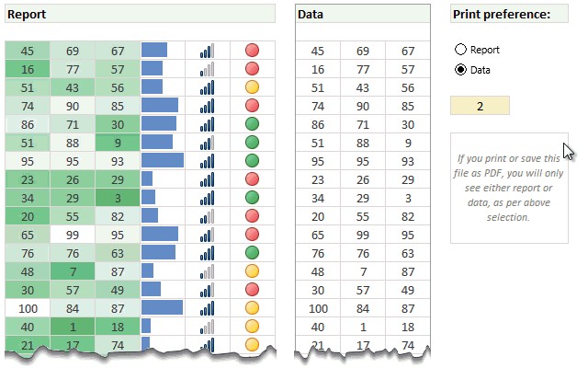Click yellow traffic light in row starting 40
This screenshot has width=588, height=368.
click(253, 326)
